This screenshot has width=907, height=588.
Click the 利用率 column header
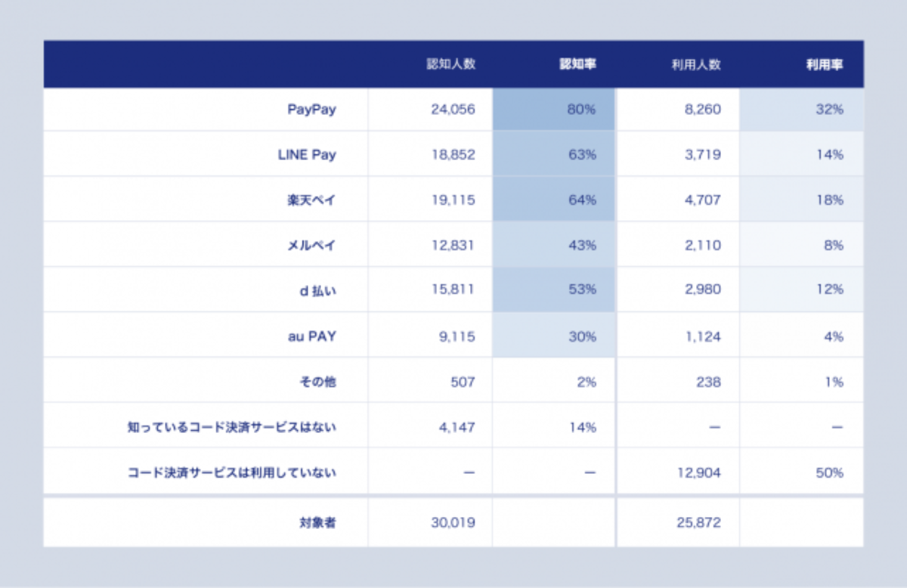(x=825, y=65)
